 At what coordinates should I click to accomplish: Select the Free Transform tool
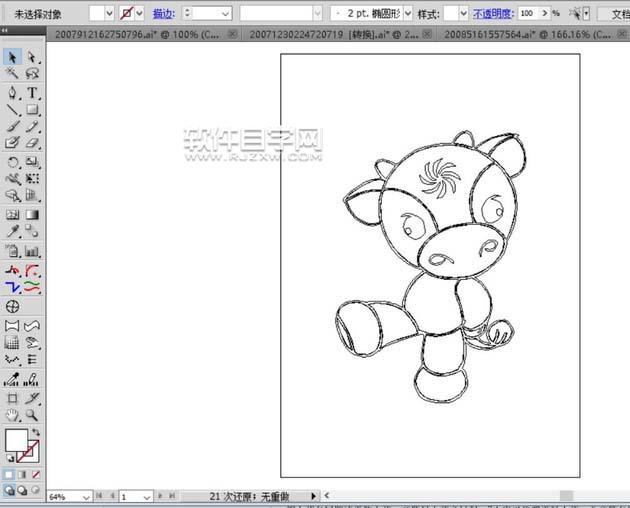[32, 178]
